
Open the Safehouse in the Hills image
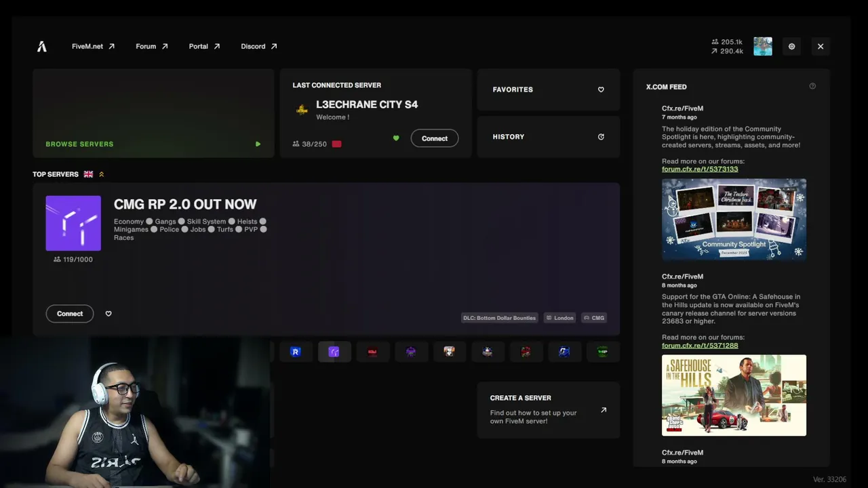tap(734, 395)
